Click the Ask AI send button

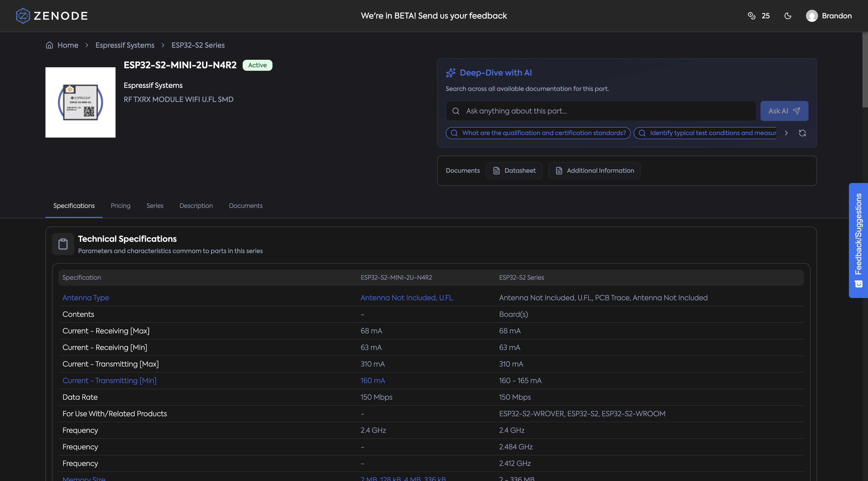click(x=784, y=111)
